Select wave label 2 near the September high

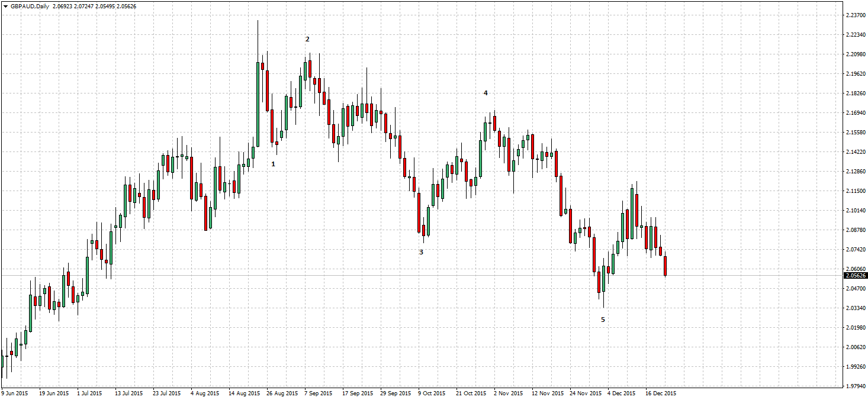click(x=307, y=39)
